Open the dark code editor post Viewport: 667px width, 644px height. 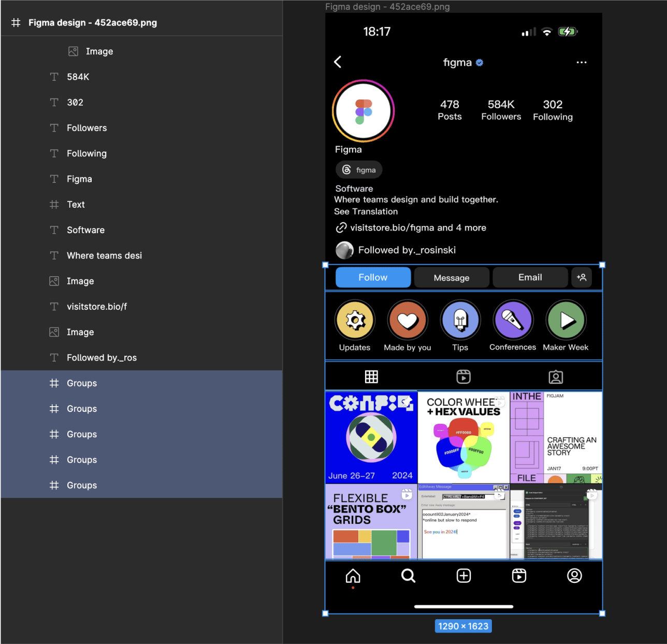click(556, 522)
